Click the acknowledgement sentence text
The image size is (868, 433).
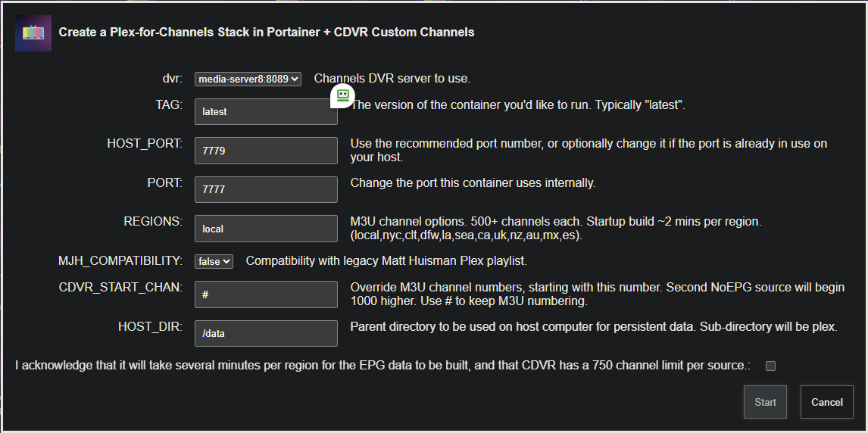pos(382,366)
